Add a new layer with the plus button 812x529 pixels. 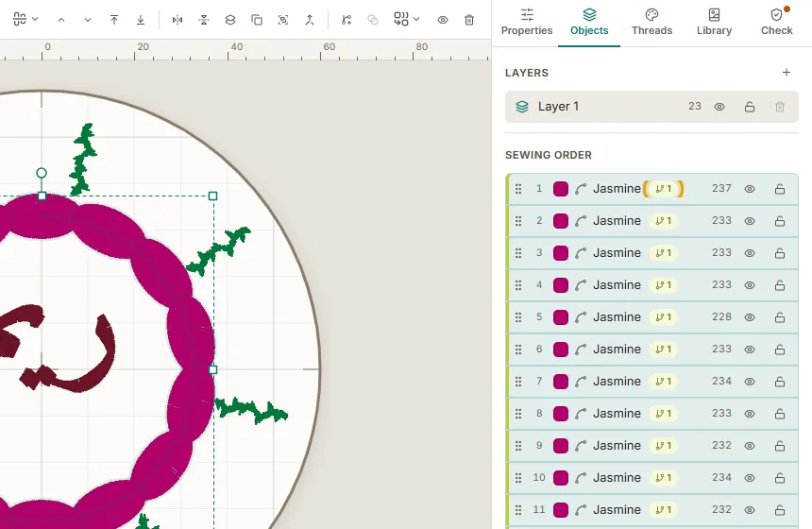point(787,73)
